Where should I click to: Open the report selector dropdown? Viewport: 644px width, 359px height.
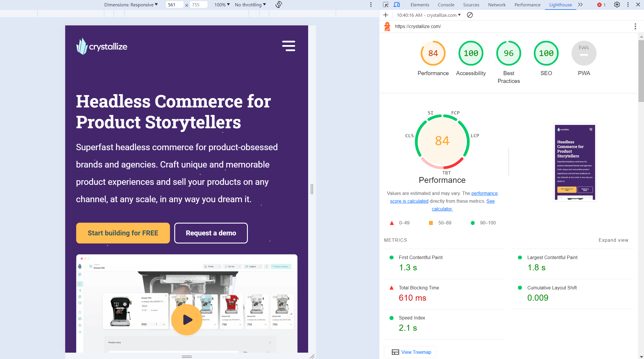pos(429,15)
